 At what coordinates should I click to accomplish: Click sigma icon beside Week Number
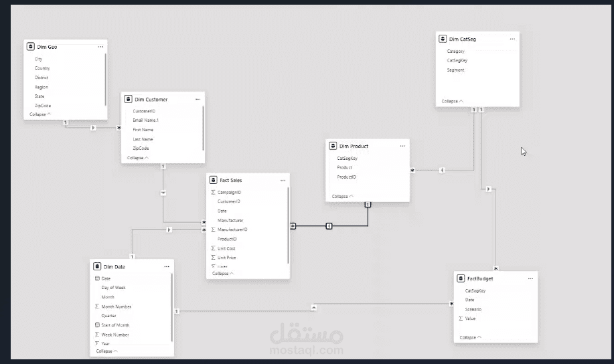pos(97,335)
